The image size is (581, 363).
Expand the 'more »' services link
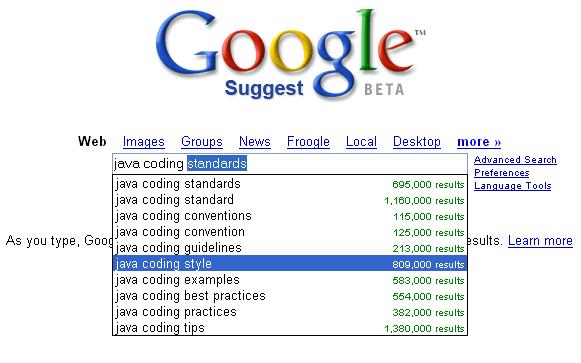tap(479, 141)
